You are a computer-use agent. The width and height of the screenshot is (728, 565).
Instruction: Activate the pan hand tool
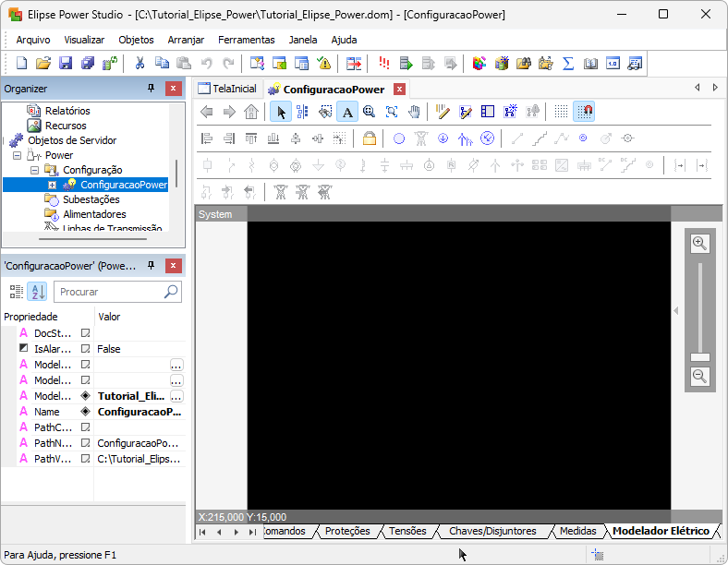pyautogui.click(x=414, y=112)
